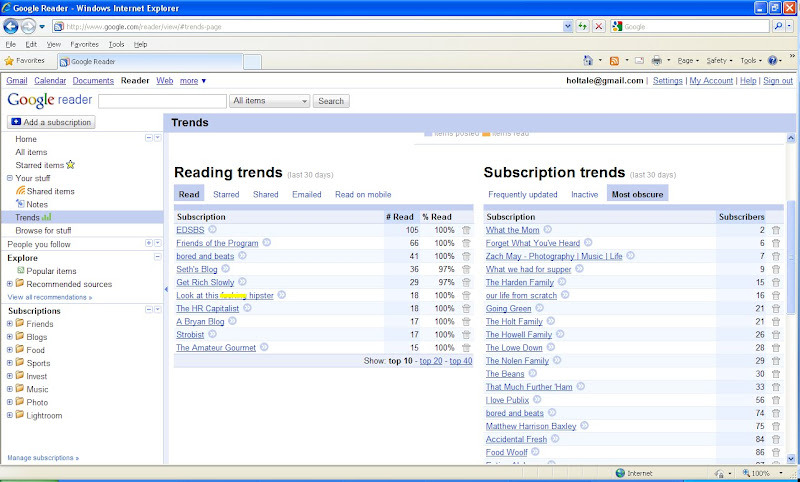Select Popular items in sidebar
The height and width of the screenshot is (482, 800).
51,271
